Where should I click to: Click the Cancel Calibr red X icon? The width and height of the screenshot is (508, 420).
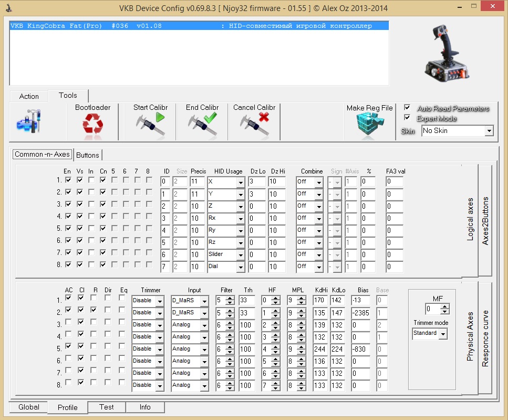[254, 124]
